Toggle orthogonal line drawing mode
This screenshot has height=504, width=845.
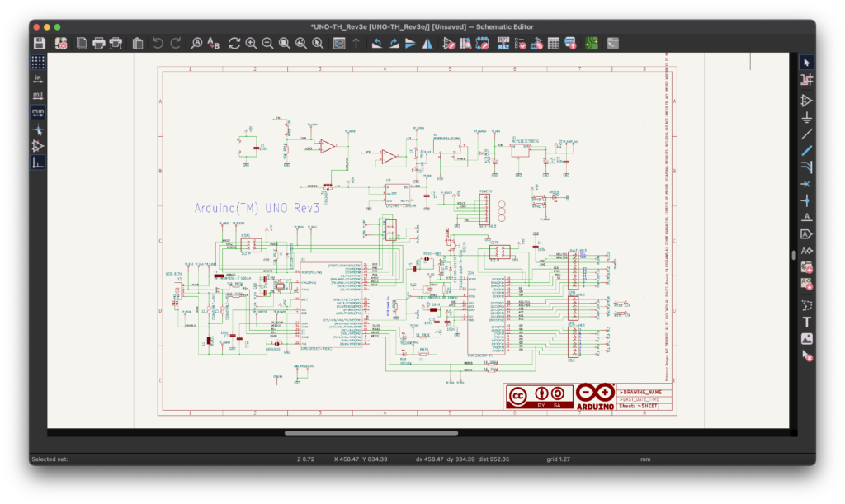coord(38,163)
